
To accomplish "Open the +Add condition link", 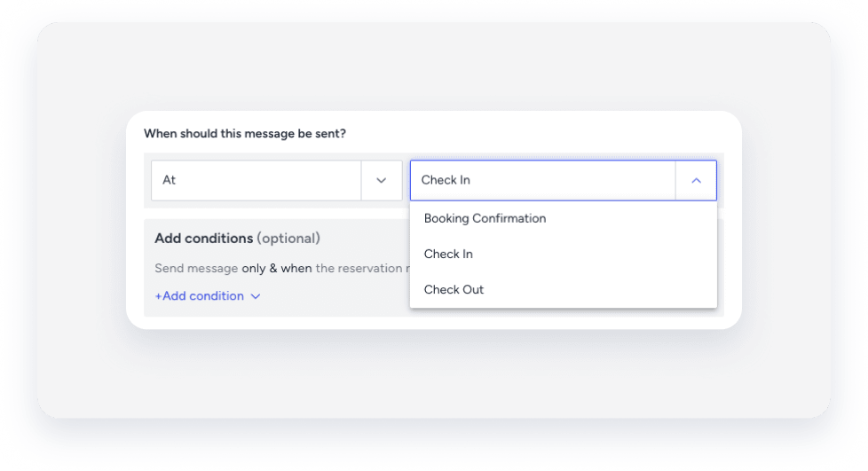I will tap(199, 296).
